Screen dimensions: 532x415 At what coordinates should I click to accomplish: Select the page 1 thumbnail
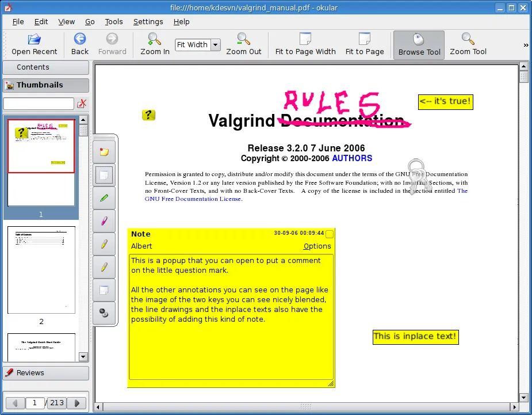(x=41, y=162)
